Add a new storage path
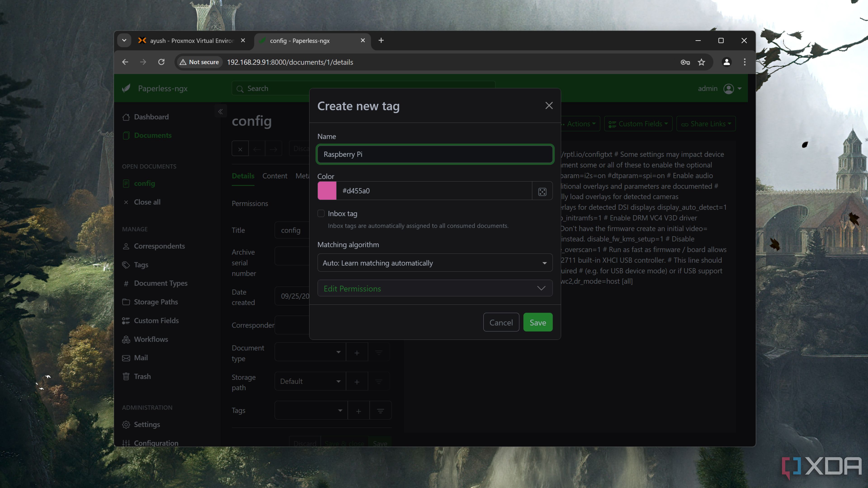868x488 pixels. tap(357, 382)
